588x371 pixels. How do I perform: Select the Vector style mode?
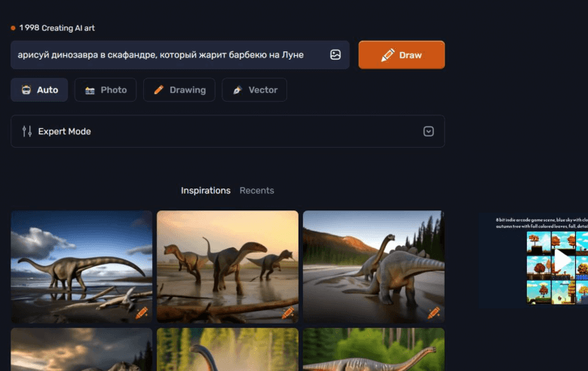click(254, 90)
